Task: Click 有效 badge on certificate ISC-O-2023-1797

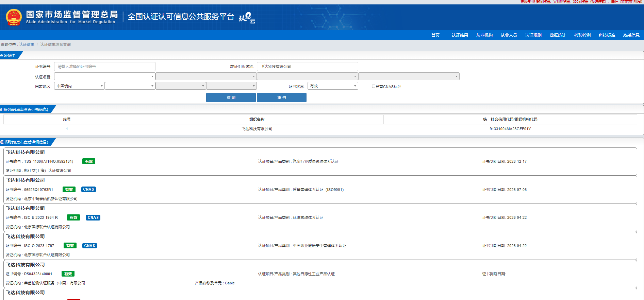Action: tap(70, 246)
